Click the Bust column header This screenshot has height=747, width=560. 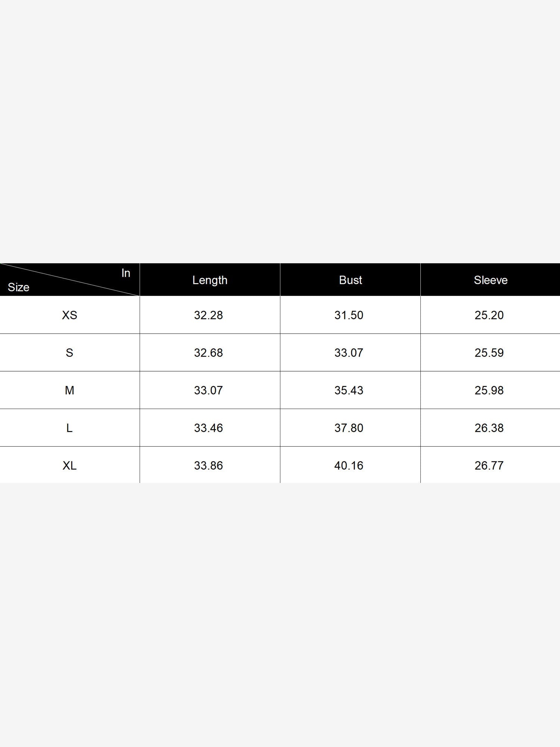[x=350, y=280]
